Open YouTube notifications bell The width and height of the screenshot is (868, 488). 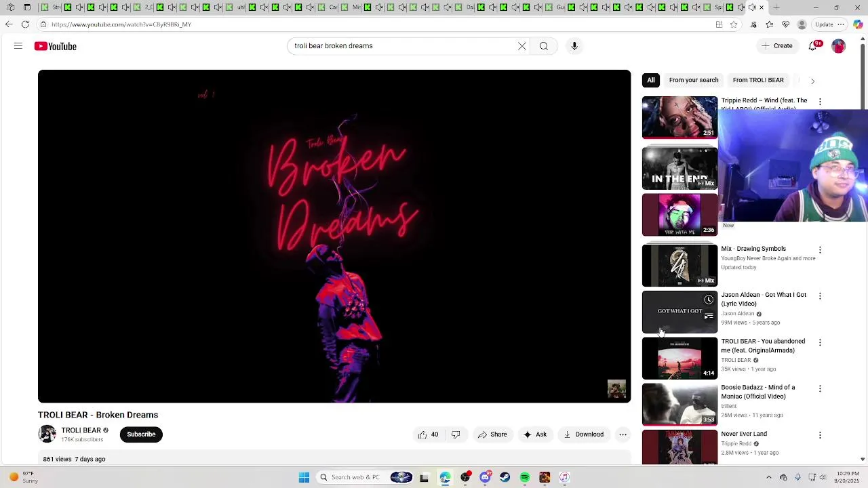pyautogui.click(x=814, y=46)
